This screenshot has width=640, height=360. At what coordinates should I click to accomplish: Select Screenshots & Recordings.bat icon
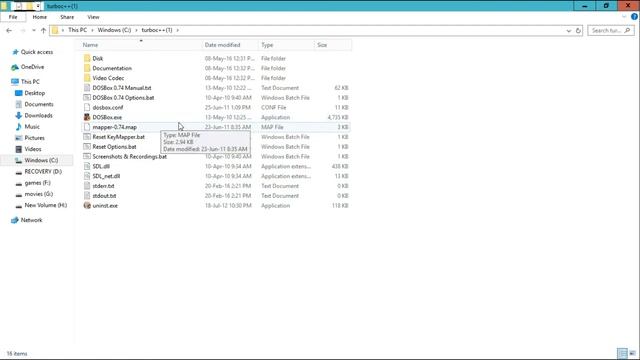[87, 156]
